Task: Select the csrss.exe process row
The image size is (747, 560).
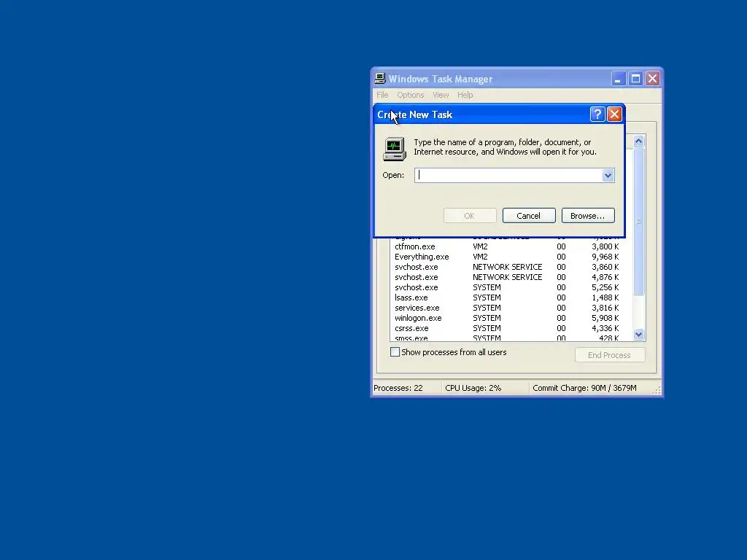Action: 511,329
